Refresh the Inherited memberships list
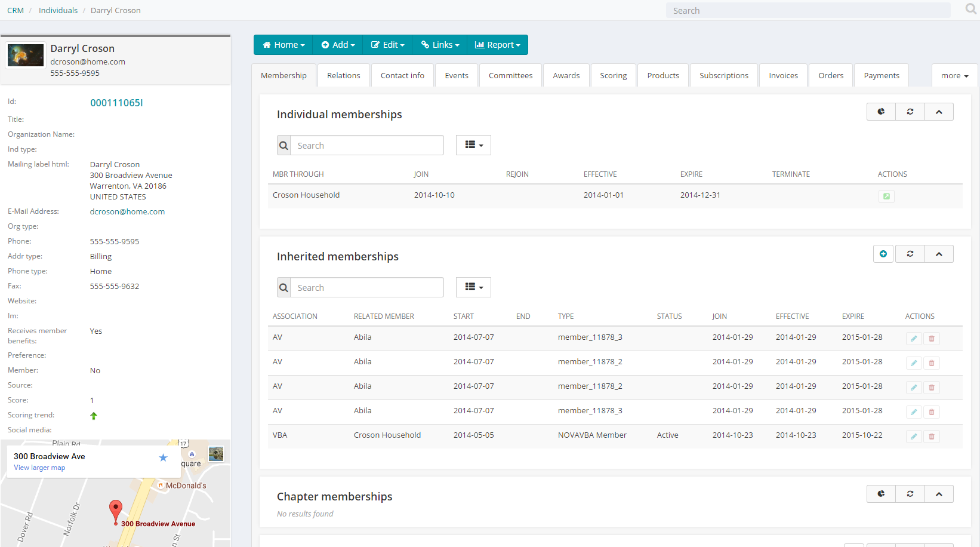Viewport: 980px width, 547px height. tap(910, 253)
